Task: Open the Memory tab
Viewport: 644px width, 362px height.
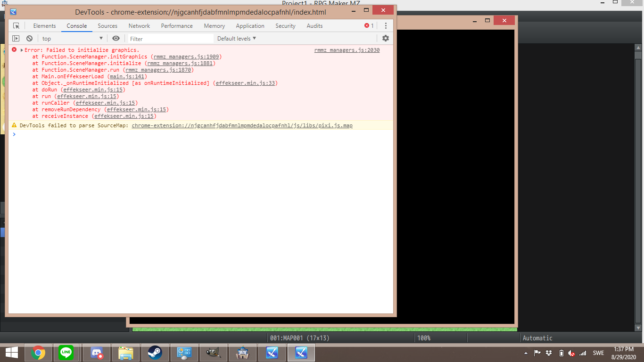Action: coord(215,26)
